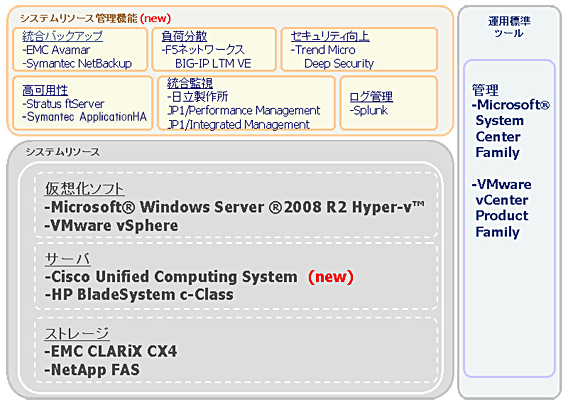Click the Symantec ApplicationHA entry
The width and height of the screenshot is (568, 405).
(x=84, y=117)
